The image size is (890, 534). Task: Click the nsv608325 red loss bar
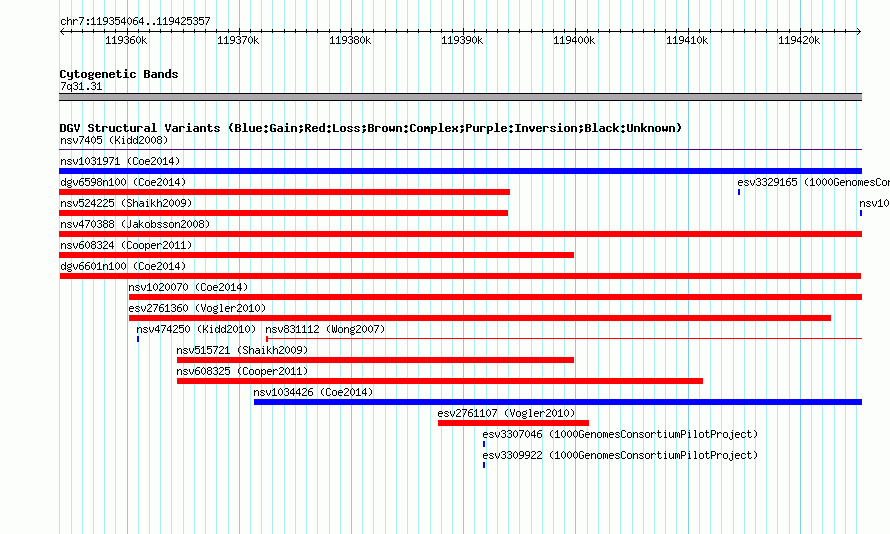(x=440, y=381)
